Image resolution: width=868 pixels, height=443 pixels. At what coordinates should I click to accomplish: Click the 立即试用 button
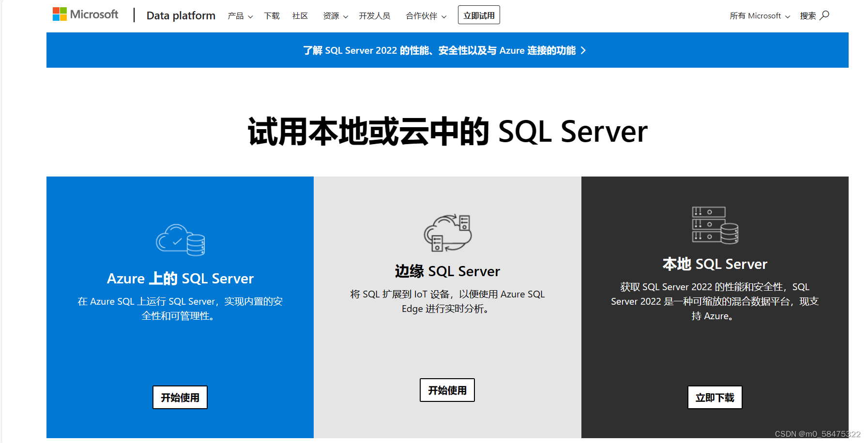(x=478, y=15)
